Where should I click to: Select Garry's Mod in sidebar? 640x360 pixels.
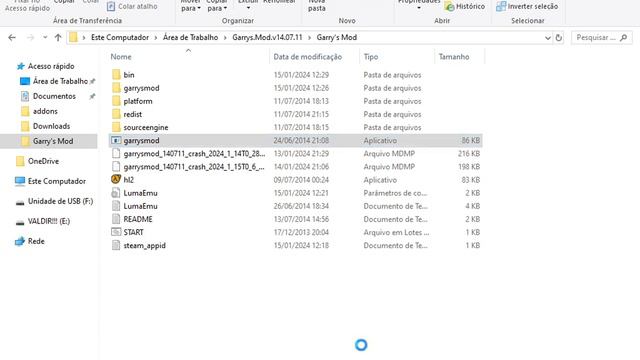[49, 141]
